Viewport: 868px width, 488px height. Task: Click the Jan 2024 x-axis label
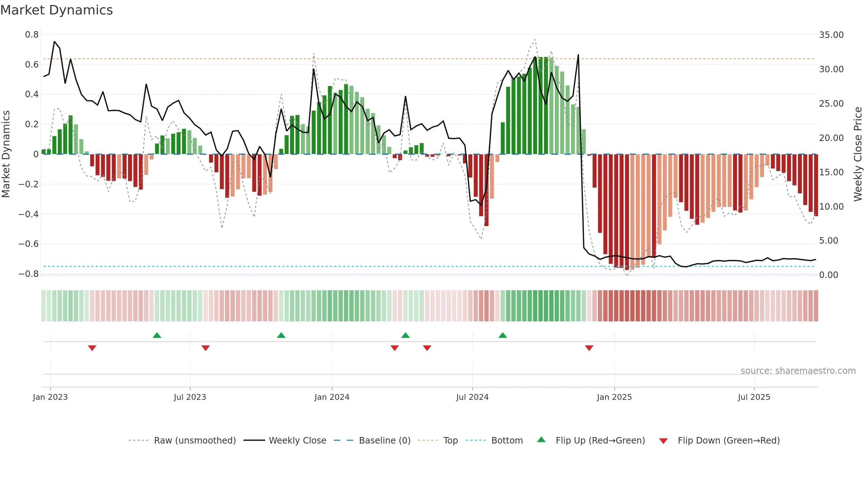tap(332, 397)
